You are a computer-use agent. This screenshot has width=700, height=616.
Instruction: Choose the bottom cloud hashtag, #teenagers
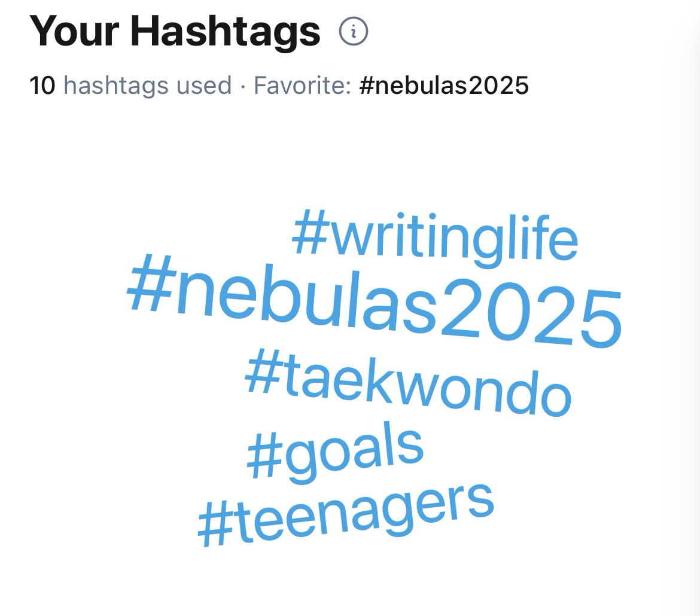click(346, 514)
